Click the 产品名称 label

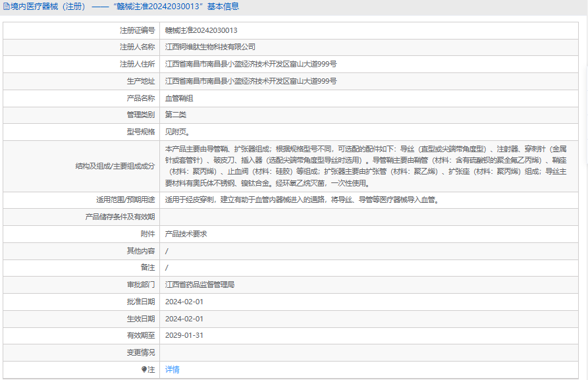141,98
